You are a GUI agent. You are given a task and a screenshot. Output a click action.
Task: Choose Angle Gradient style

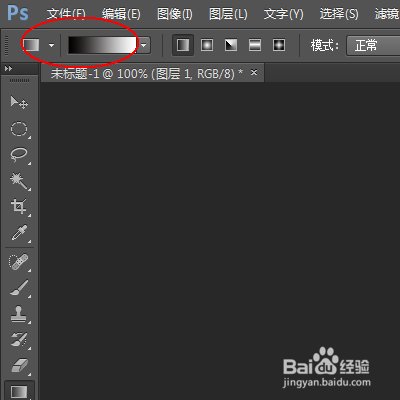[x=231, y=45]
